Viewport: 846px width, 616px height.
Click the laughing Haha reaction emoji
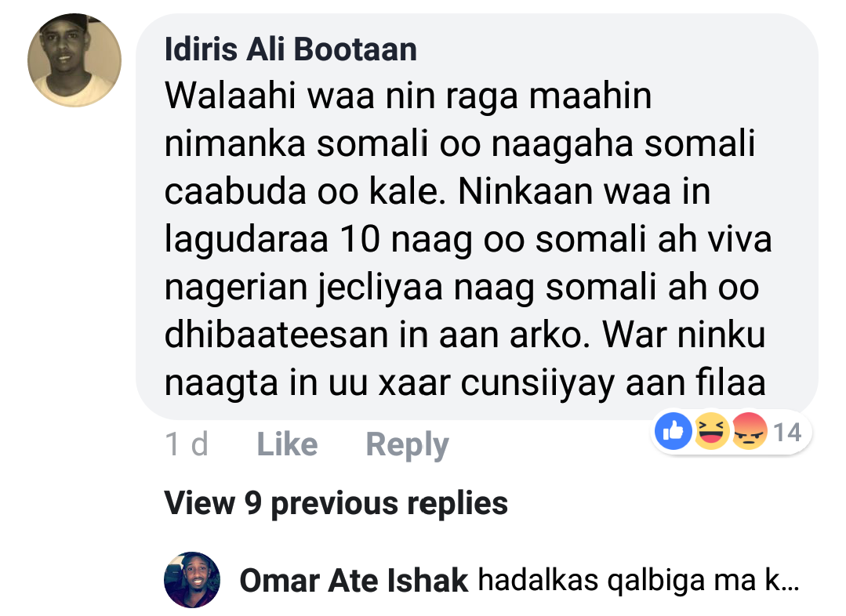point(711,431)
